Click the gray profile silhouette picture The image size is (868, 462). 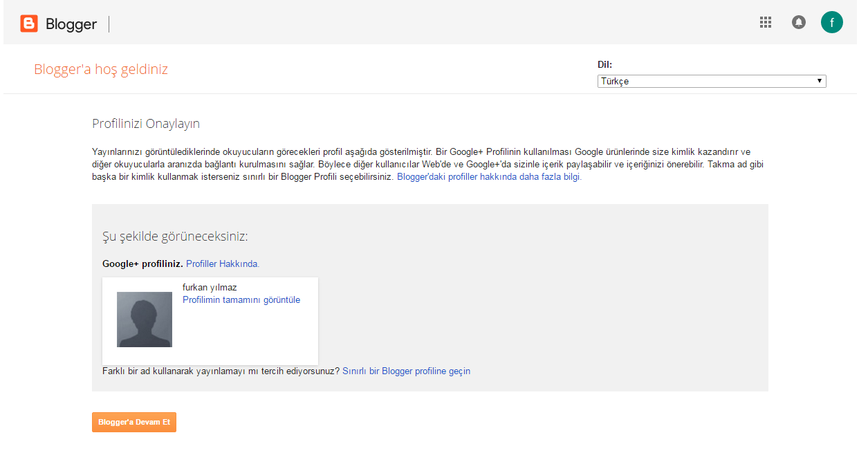click(145, 320)
